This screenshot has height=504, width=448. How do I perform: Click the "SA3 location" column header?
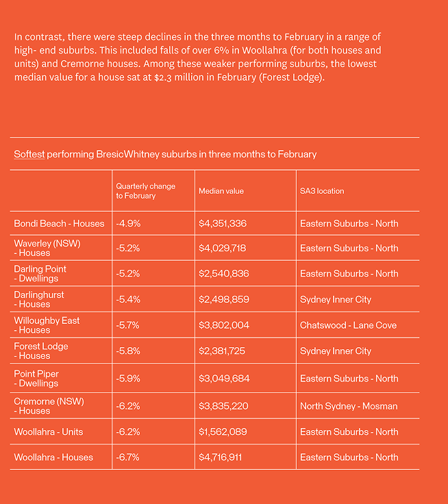[x=321, y=191]
